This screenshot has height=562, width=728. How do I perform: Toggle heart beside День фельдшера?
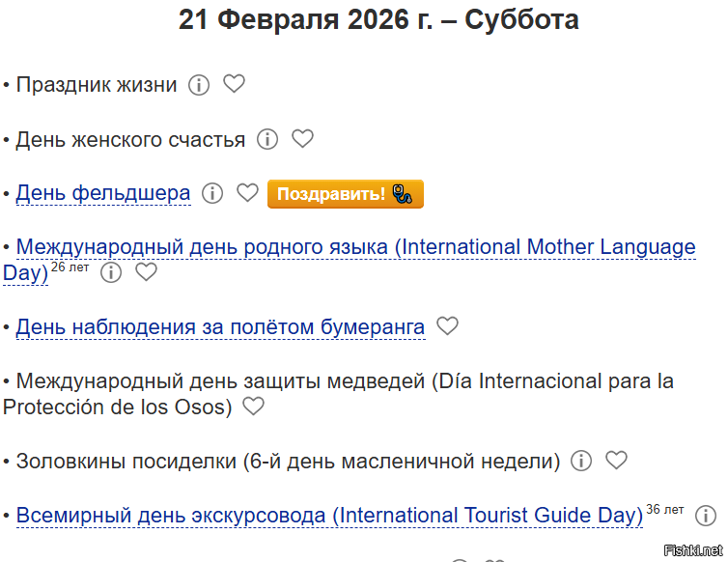(247, 193)
